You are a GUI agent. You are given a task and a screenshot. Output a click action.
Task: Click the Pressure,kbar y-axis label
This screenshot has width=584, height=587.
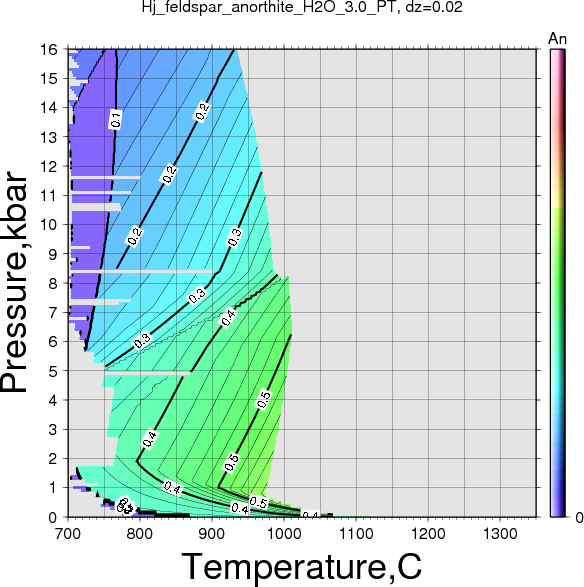click(14, 283)
